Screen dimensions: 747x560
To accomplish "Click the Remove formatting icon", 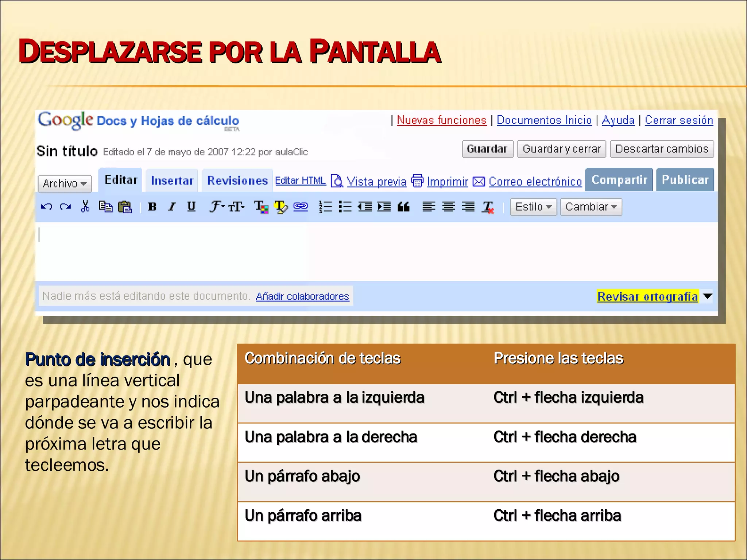I will (x=488, y=207).
